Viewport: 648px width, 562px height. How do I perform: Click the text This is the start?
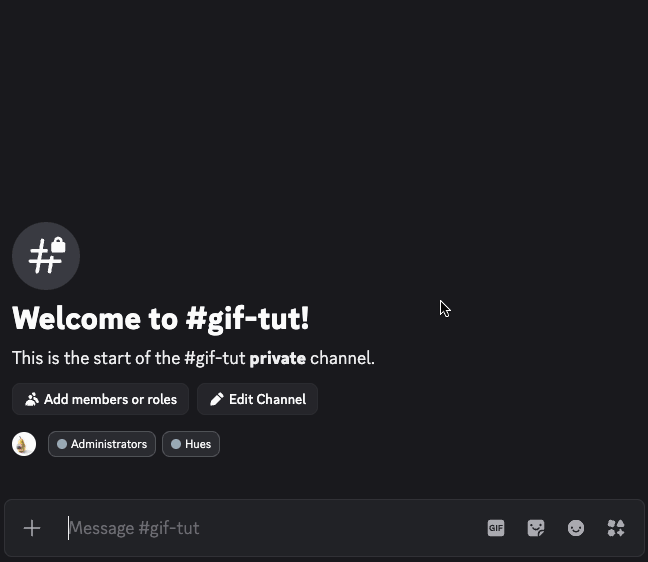80,358
